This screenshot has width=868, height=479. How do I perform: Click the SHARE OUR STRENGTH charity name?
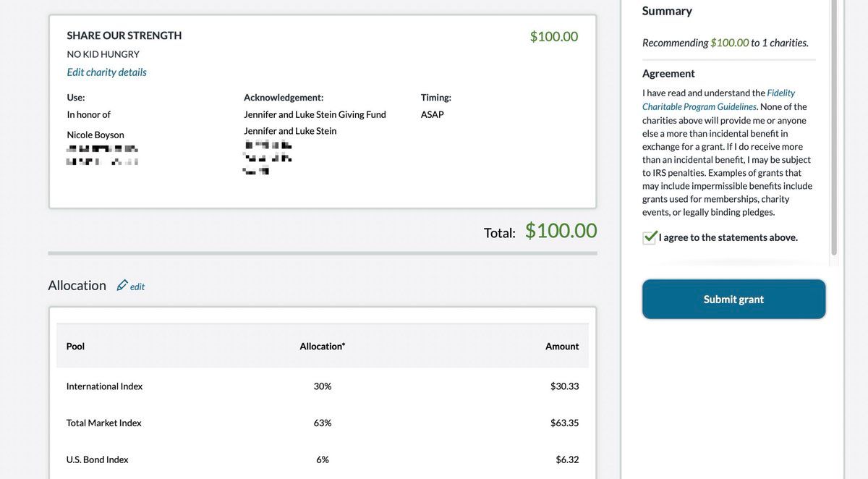pos(124,35)
